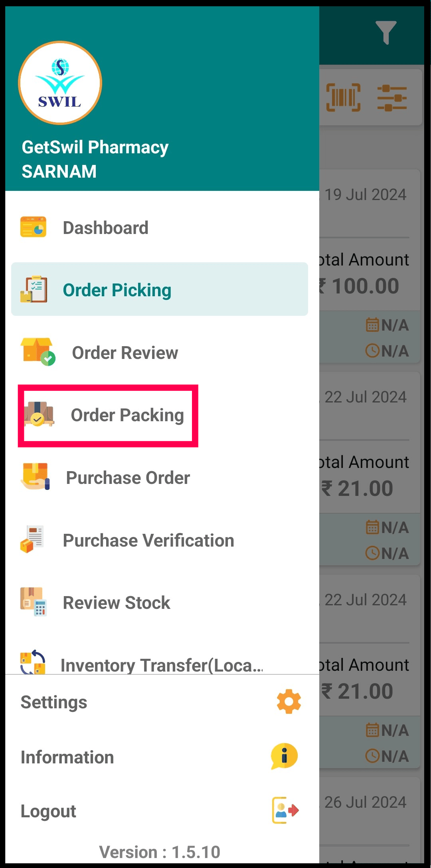Tap the yellow Information bubble icon
The image size is (431, 868).
(x=284, y=756)
